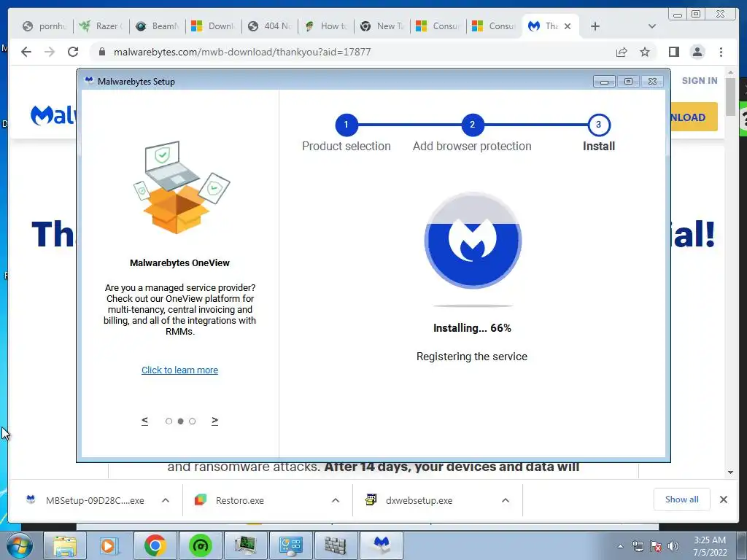Image resolution: width=747 pixels, height=560 pixels.
Task: Select the first carousel dot
Action: [x=169, y=421]
